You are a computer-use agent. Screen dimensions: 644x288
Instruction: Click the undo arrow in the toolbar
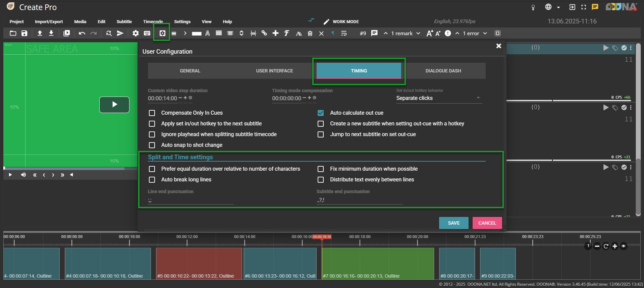[82, 33]
